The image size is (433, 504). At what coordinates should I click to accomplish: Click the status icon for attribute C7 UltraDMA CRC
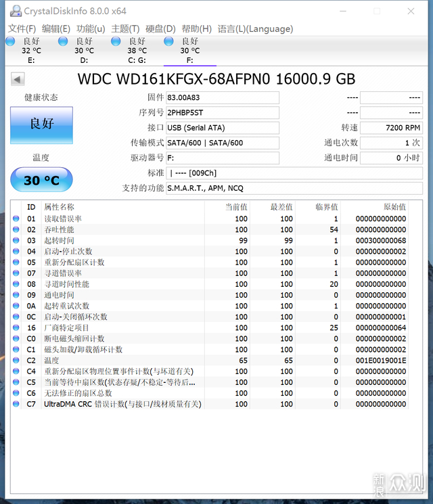tap(16, 404)
